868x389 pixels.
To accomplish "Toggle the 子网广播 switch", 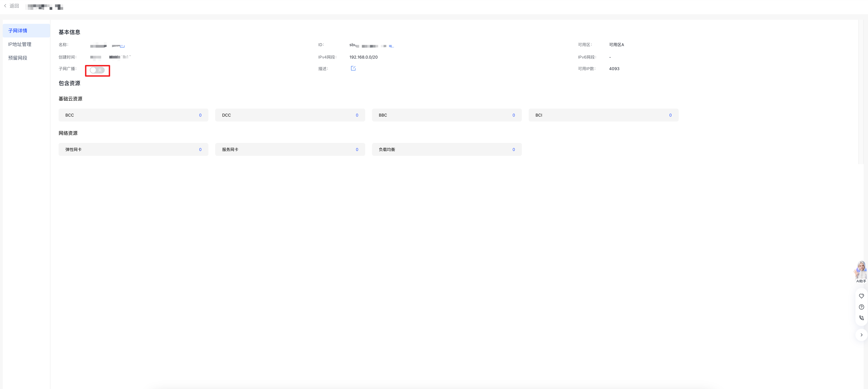I will (x=97, y=70).
